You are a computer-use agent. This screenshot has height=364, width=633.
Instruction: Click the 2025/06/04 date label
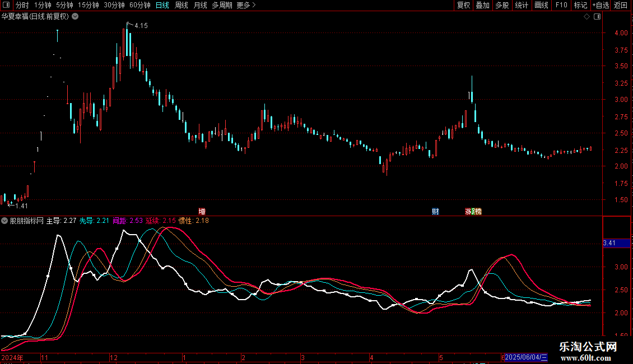526,357
